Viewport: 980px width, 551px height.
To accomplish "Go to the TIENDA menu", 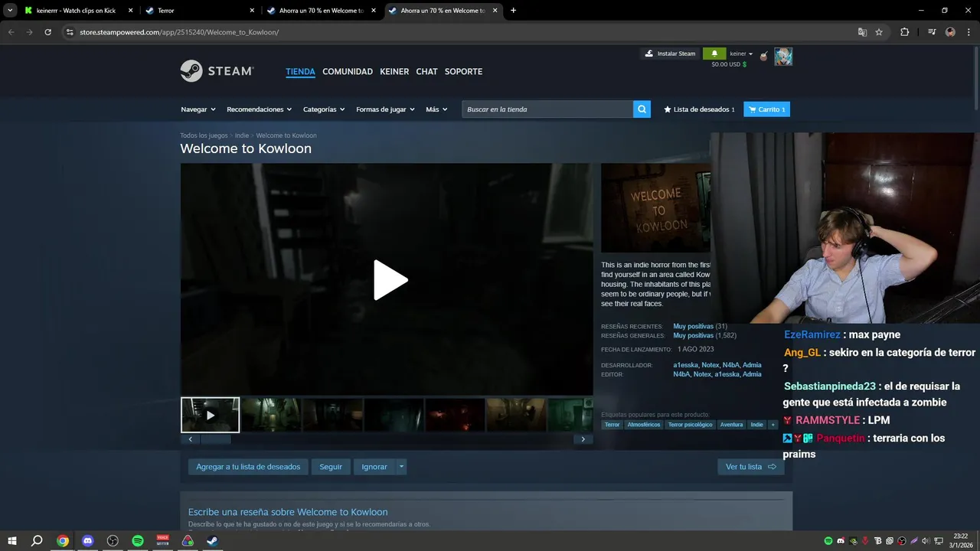I will tap(300, 71).
